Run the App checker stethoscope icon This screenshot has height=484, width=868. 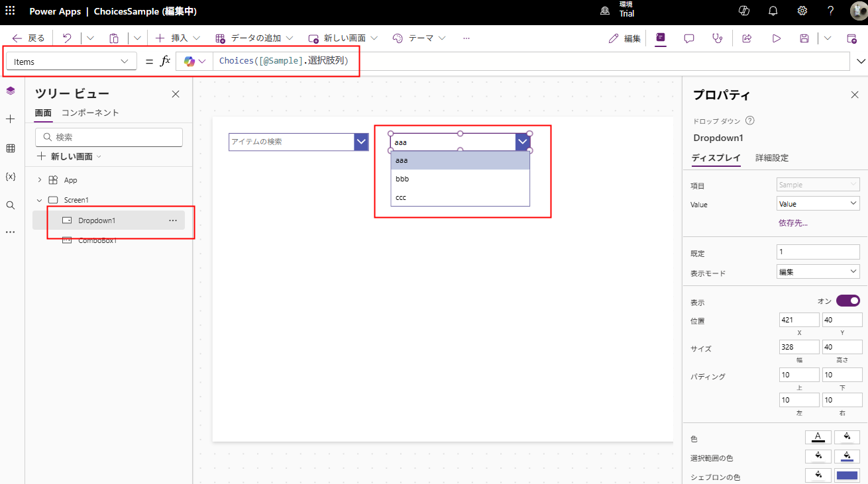718,38
